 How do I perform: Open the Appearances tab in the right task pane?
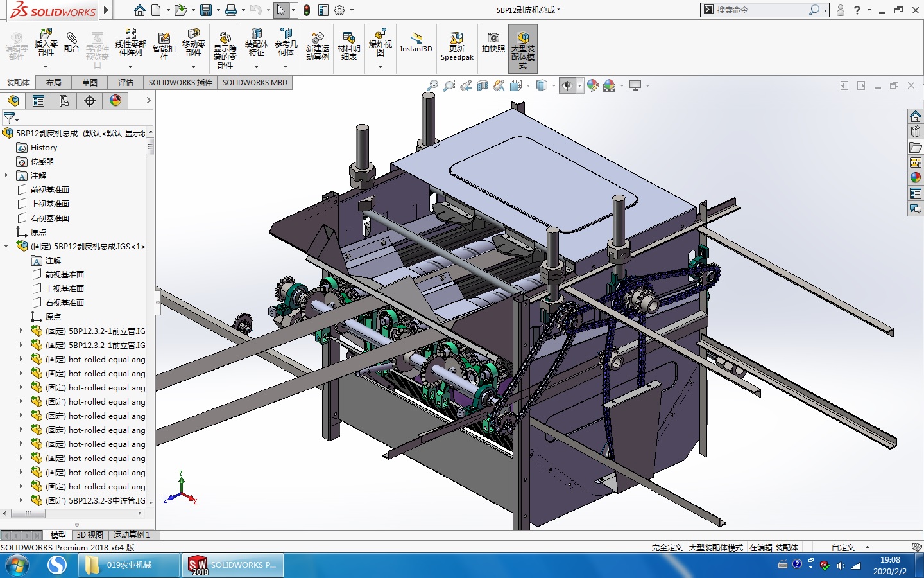[916, 178]
